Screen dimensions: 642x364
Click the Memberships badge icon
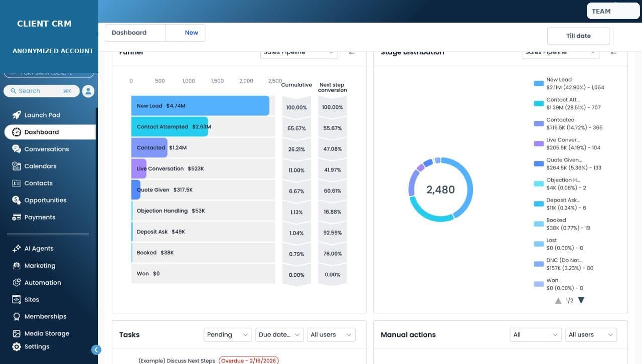pos(17,316)
